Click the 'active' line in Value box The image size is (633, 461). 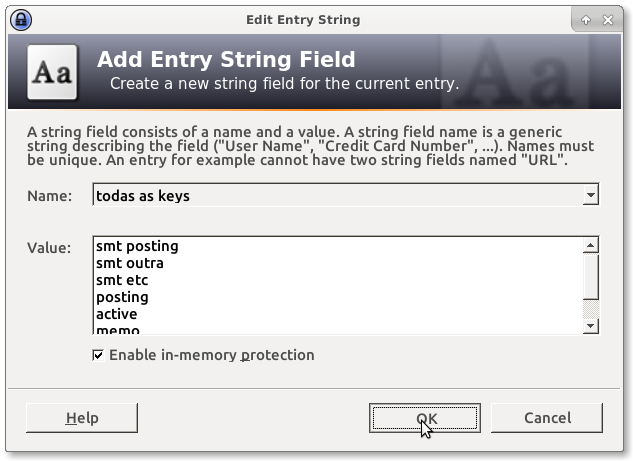click(117, 314)
